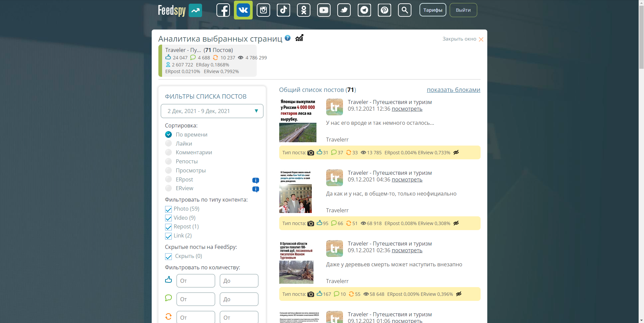Open the TikTok section icon
The height and width of the screenshot is (323, 644).
point(284,10)
